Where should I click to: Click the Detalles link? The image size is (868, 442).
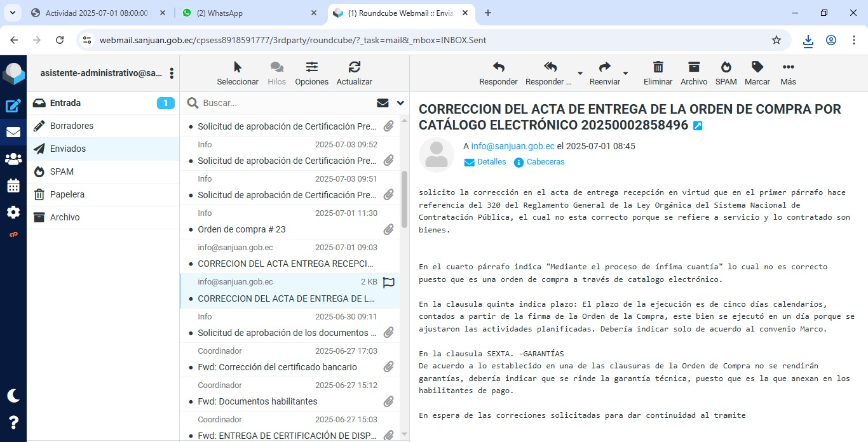point(491,162)
